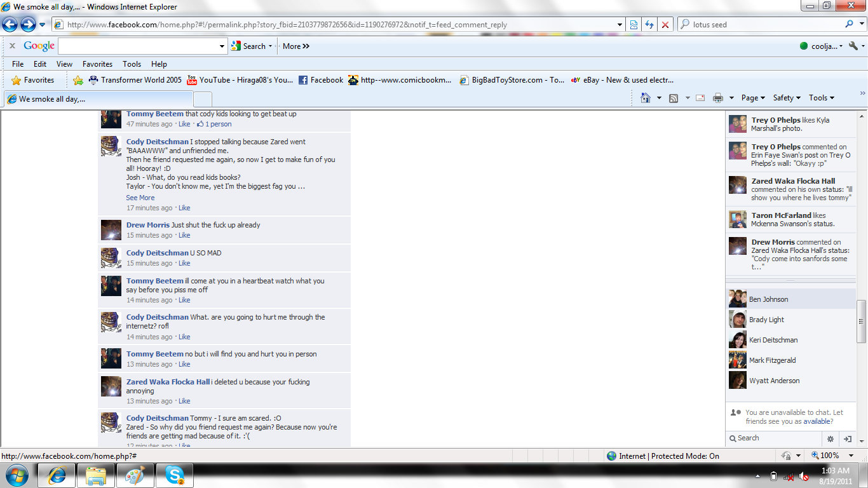The image size is (868, 488).
Task: Click the Protected Mode lock icon
Action: (x=787, y=456)
